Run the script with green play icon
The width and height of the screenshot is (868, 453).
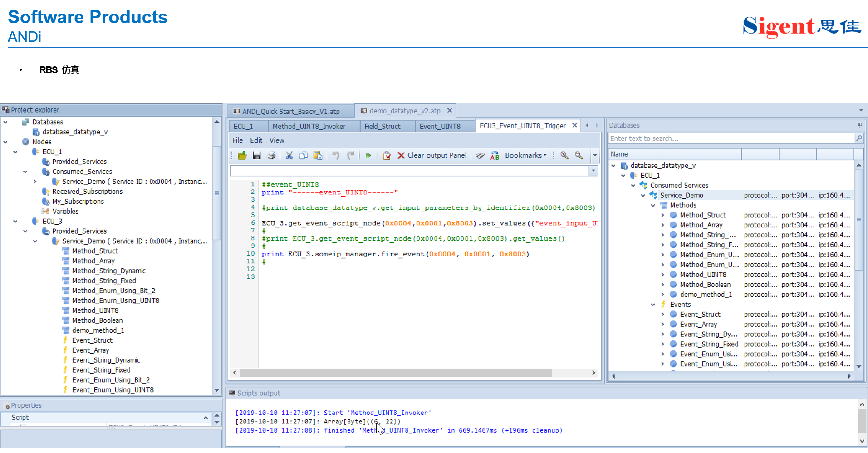coord(368,155)
